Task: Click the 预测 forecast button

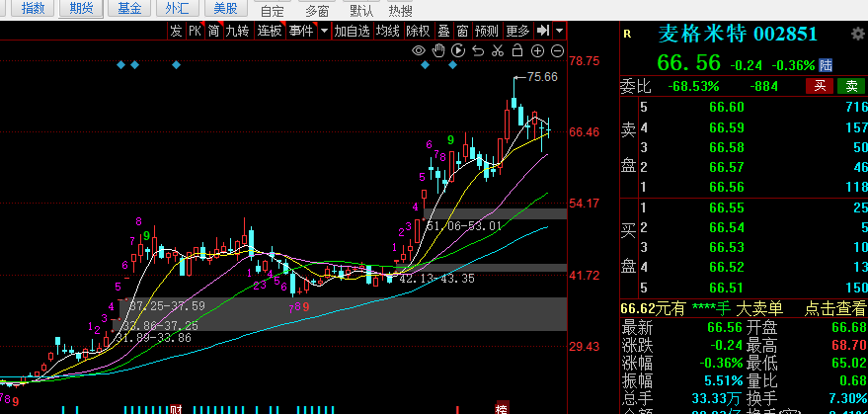Action: pos(487,31)
